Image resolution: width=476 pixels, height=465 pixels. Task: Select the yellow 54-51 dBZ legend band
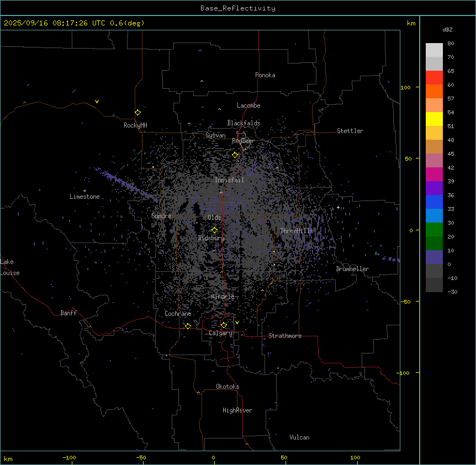tap(434, 119)
